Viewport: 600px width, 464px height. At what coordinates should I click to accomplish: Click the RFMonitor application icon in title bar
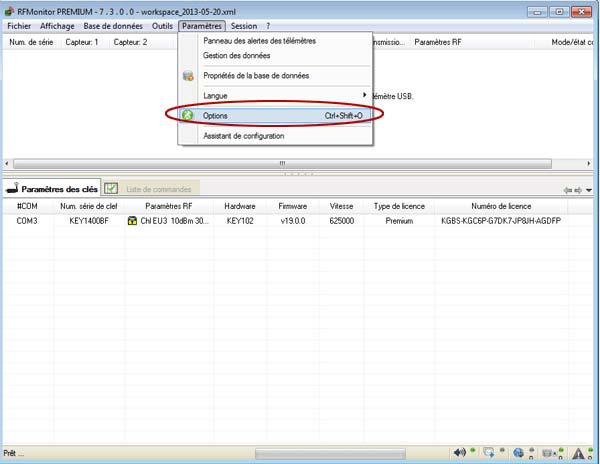(x=8, y=11)
